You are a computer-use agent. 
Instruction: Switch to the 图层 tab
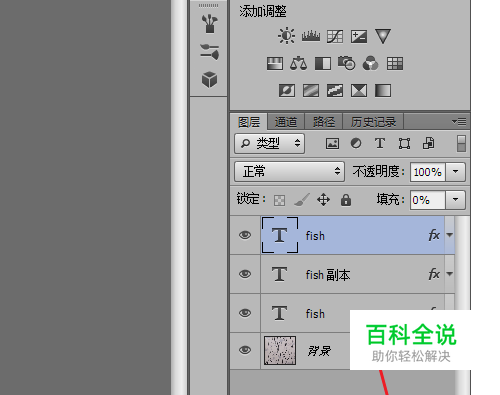click(x=249, y=122)
